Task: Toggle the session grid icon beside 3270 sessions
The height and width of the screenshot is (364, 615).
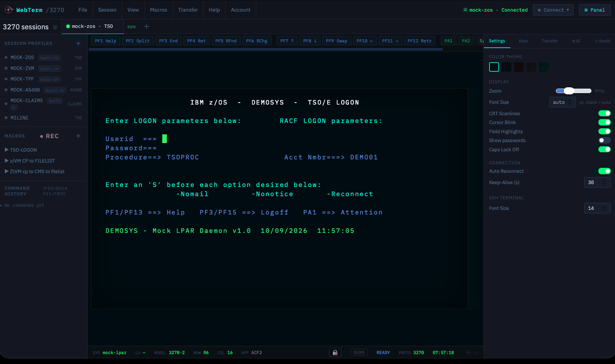Action: tap(55, 27)
